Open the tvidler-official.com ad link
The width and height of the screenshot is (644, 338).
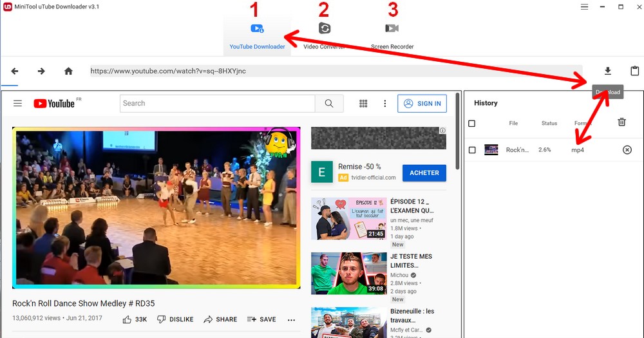tap(374, 178)
